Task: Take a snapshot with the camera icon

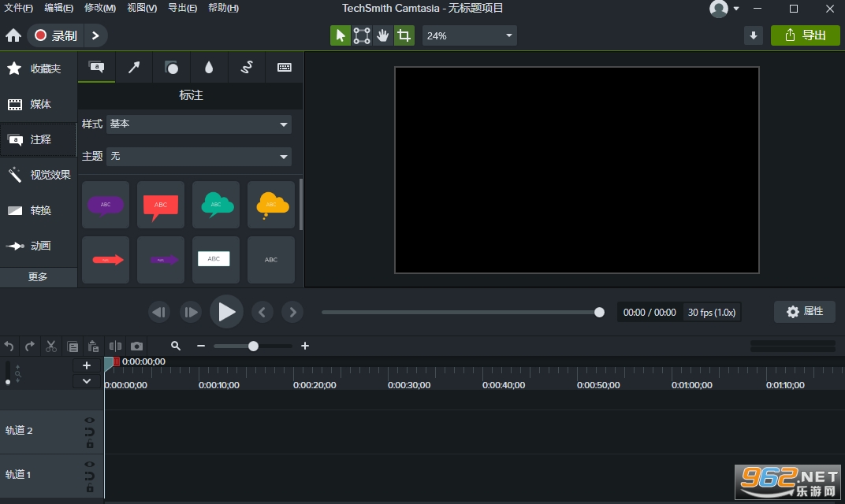Action: click(137, 346)
